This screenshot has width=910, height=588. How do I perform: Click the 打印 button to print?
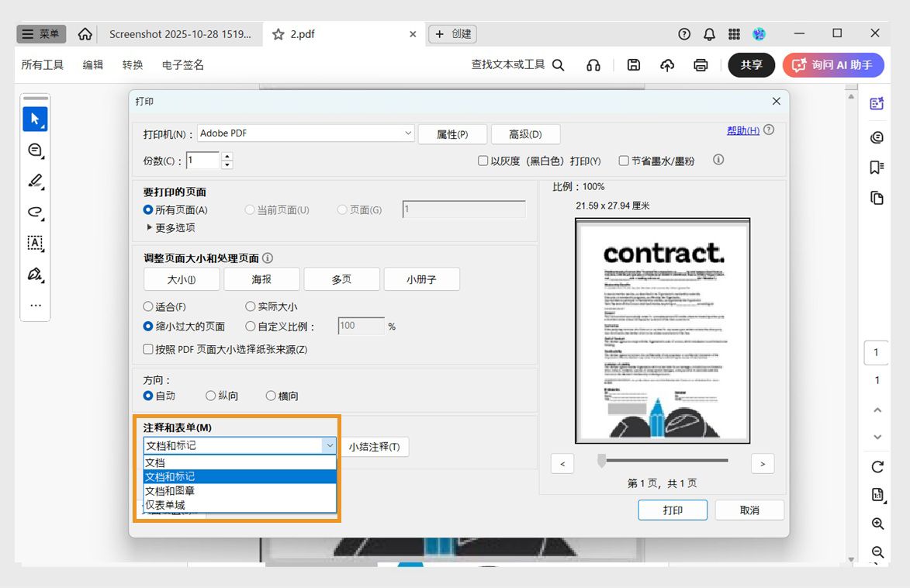click(x=672, y=510)
